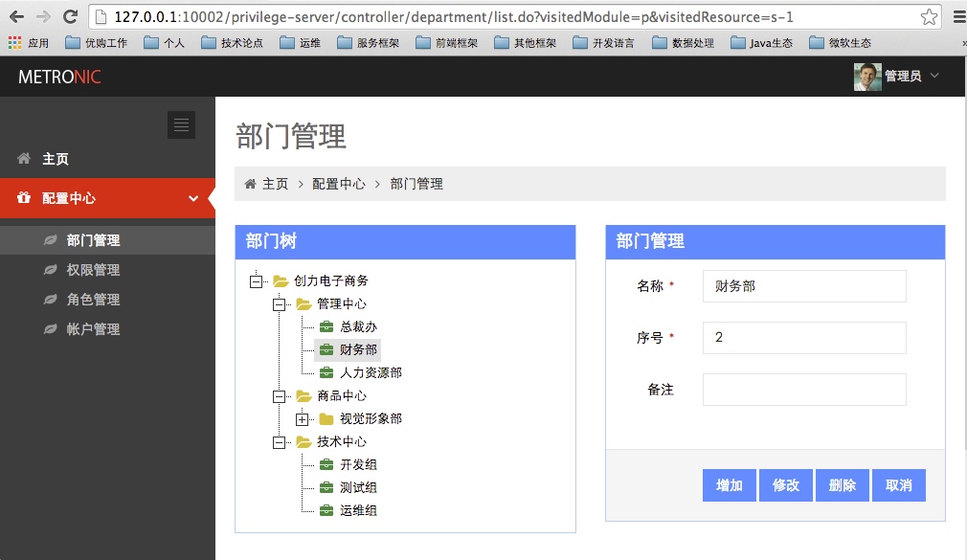
Task: Follow the 主页 breadcrumb link
Action: (275, 184)
